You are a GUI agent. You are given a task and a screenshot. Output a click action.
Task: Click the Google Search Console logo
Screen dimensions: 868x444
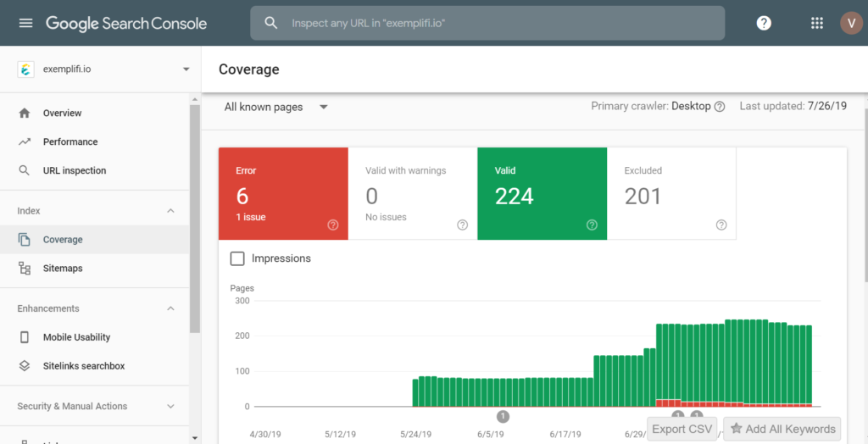pyautogui.click(x=126, y=23)
